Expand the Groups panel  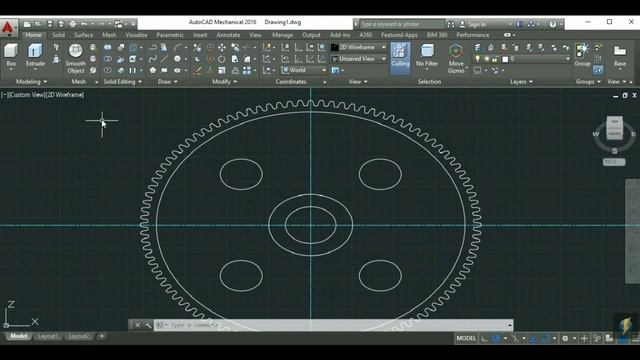pos(588,82)
